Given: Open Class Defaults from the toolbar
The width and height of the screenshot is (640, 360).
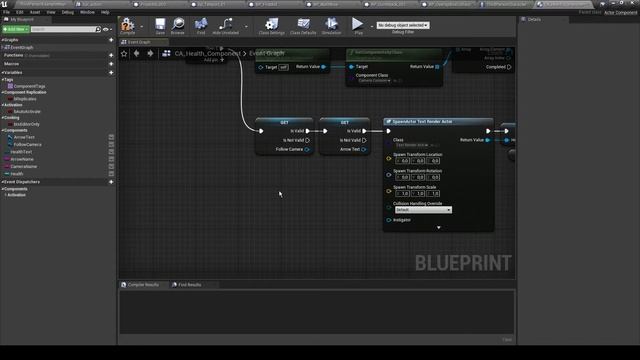Looking at the screenshot, I should coord(303,26).
